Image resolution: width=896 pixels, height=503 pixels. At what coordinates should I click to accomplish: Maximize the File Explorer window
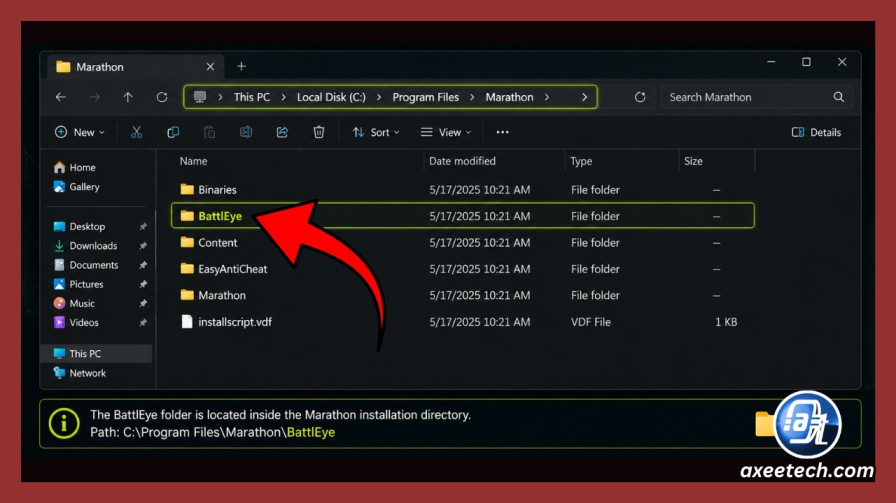click(x=806, y=62)
